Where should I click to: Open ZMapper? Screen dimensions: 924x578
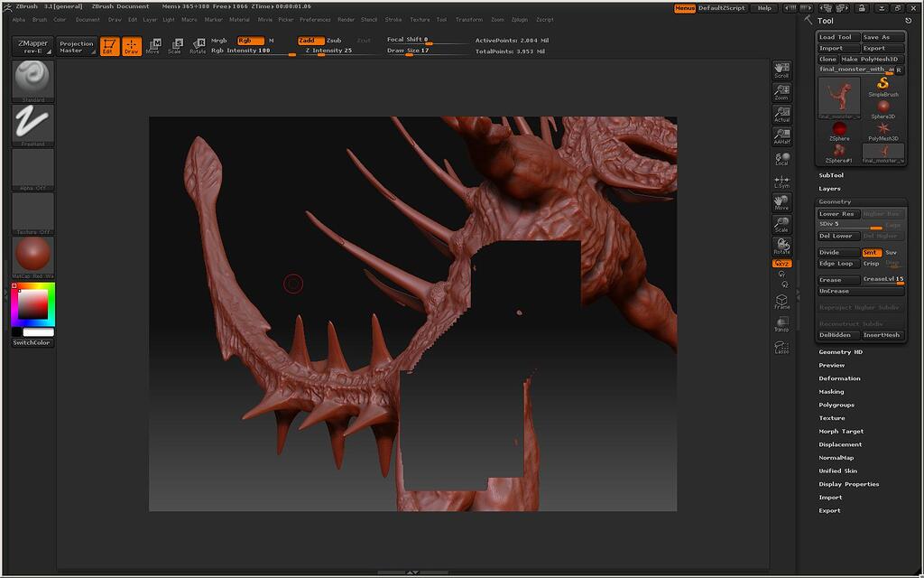click(x=32, y=44)
